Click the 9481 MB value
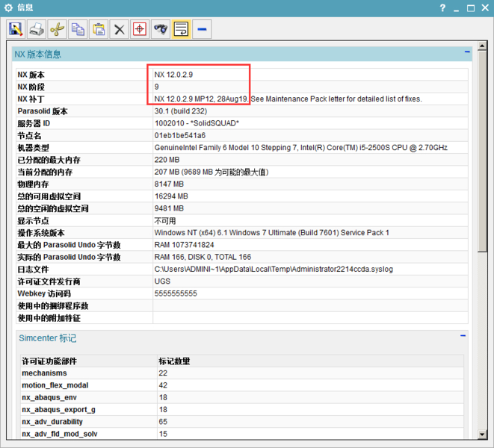This screenshot has width=494, height=448. [x=169, y=208]
